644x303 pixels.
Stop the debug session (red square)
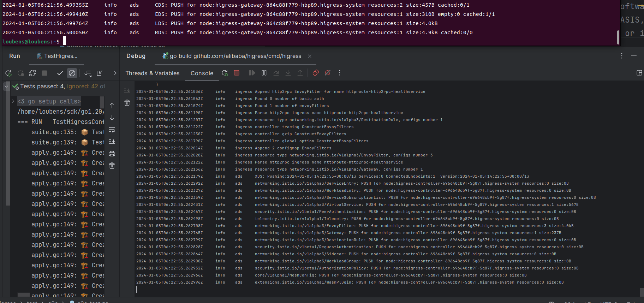pos(237,73)
